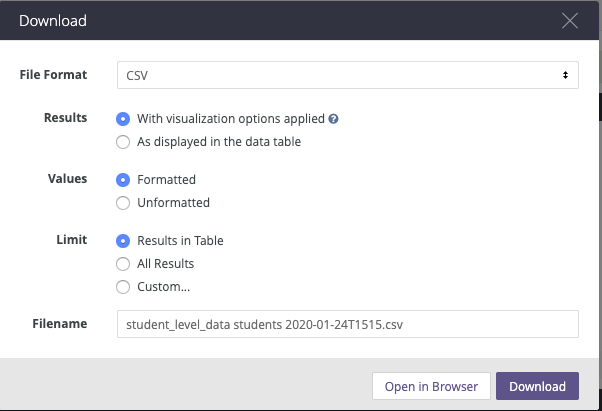This screenshot has width=602, height=411.
Task: Open the File Format CSV dropdown
Action: (x=347, y=75)
